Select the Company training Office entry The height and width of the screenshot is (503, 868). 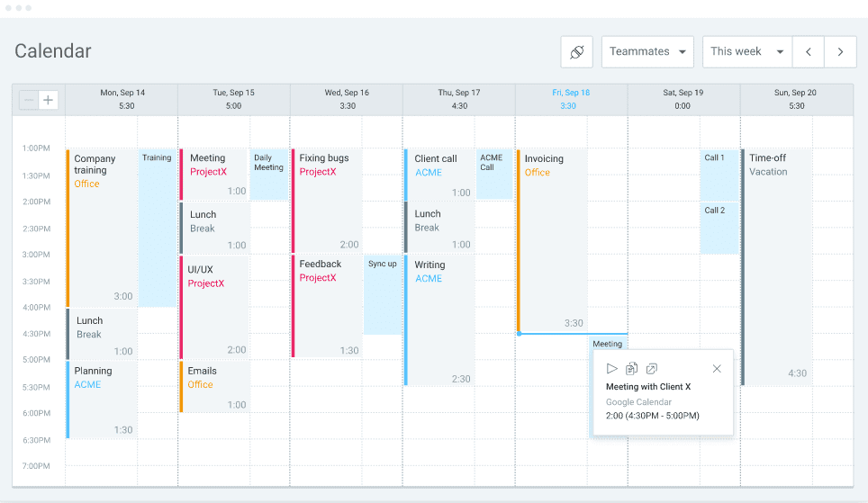[102, 228]
